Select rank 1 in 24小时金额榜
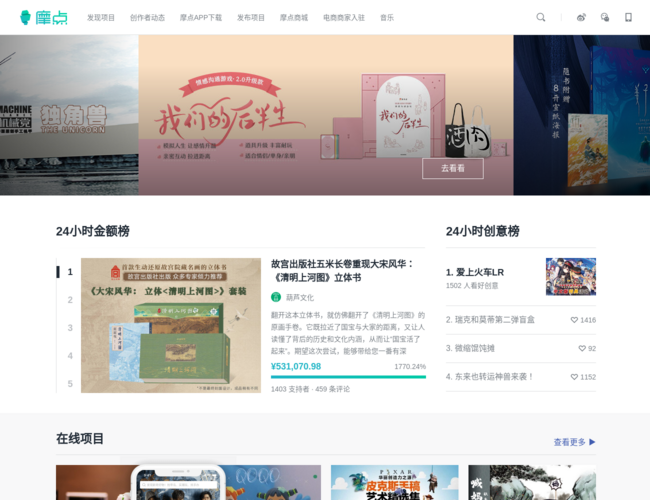 pyautogui.click(x=70, y=272)
